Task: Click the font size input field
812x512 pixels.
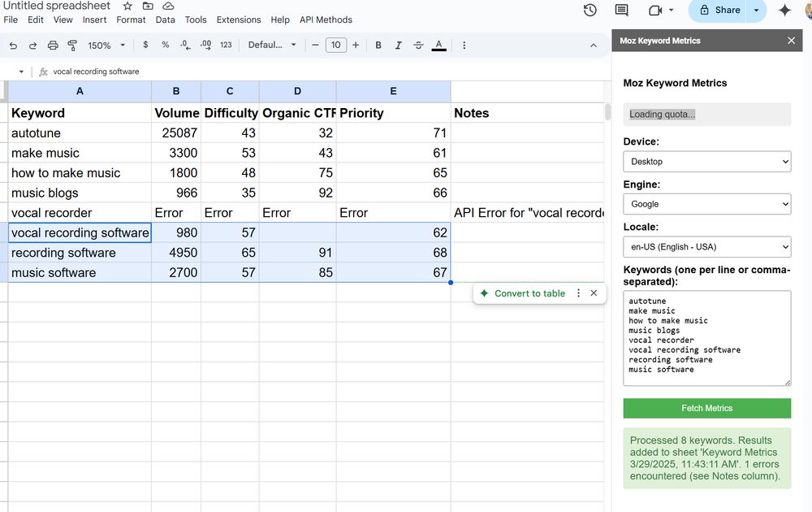Action: tap(335, 45)
